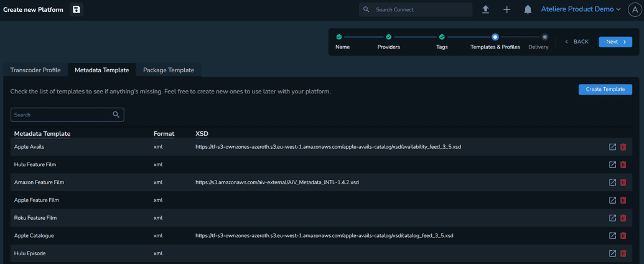The width and height of the screenshot is (644, 264).
Task: Sort by the Format column header
Action: coord(164,134)
